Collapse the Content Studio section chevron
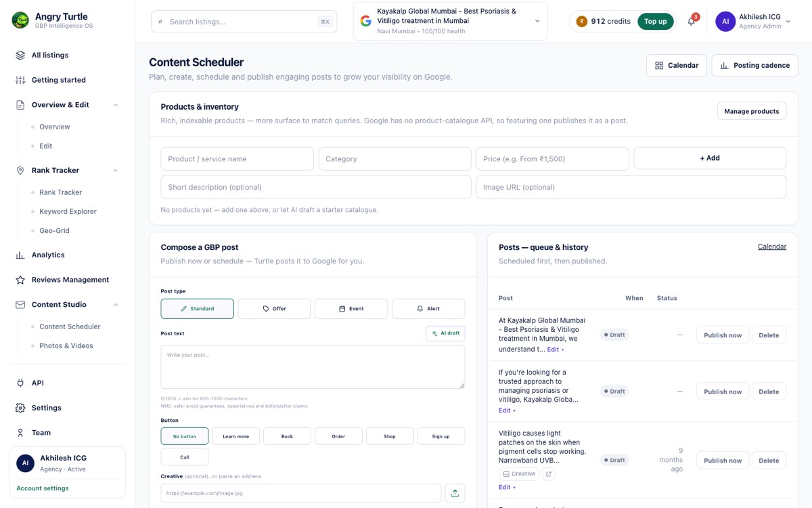The height and width of the screenshot is (508, 812). click(x=116, y=305)
